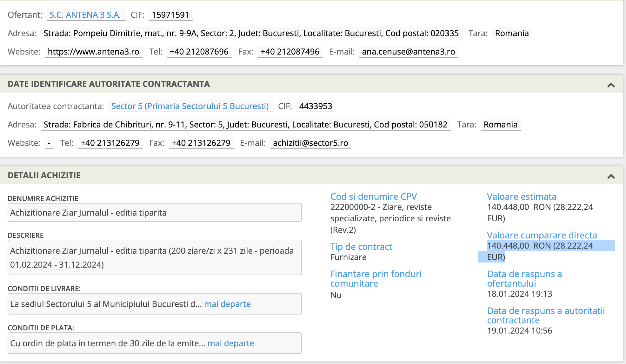Click the supplier phone +40 212087696
The image size is (626, 364).
pos(199,52)
